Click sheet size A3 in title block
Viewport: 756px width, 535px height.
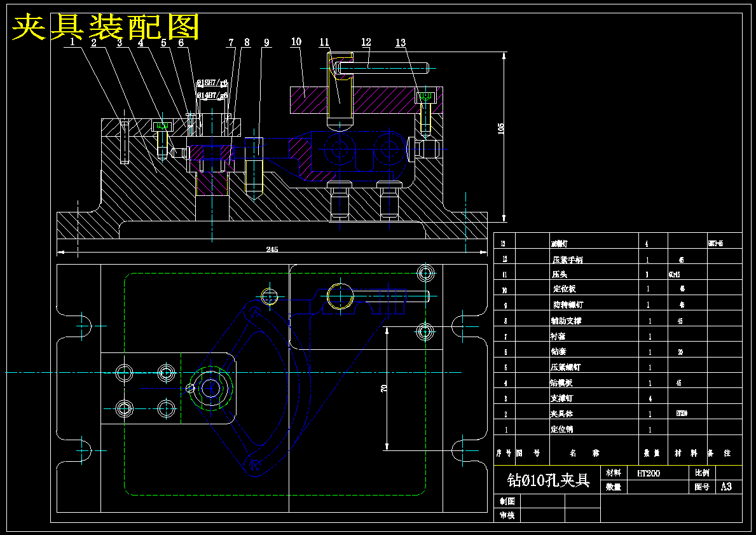(726, 487)
